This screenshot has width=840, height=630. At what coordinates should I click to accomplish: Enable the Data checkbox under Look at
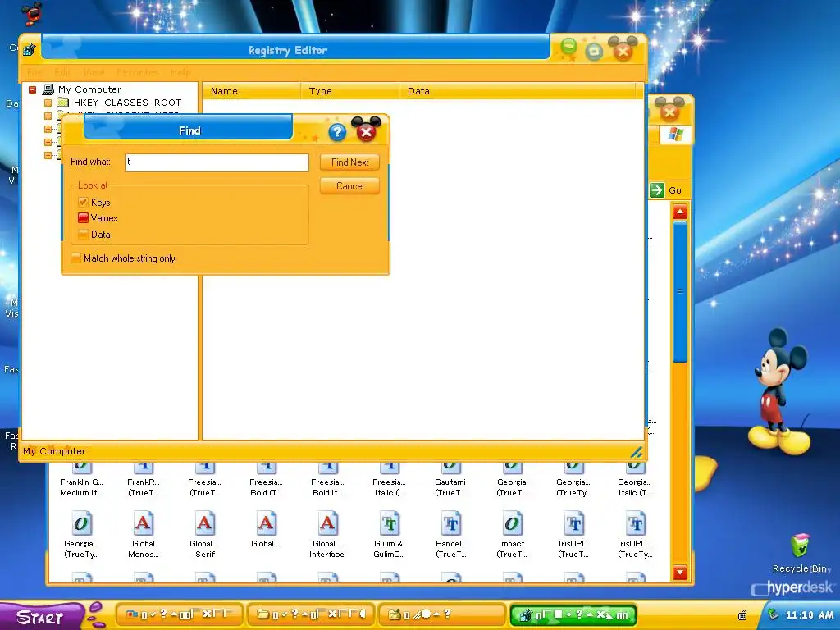coord(83,234)
